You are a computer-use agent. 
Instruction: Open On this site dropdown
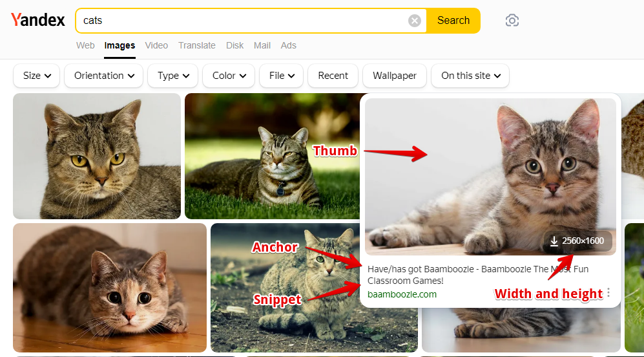tap(470, 76)
